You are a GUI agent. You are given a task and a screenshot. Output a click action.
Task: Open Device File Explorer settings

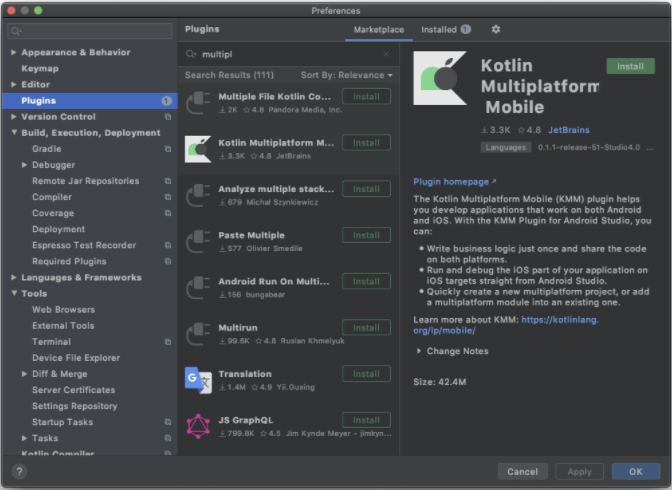point(76,358)
